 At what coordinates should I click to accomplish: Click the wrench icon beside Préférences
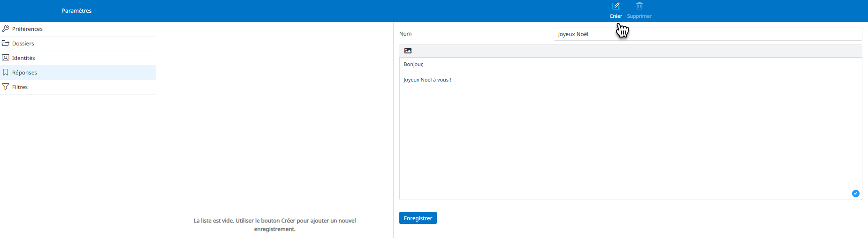point(6,29)
